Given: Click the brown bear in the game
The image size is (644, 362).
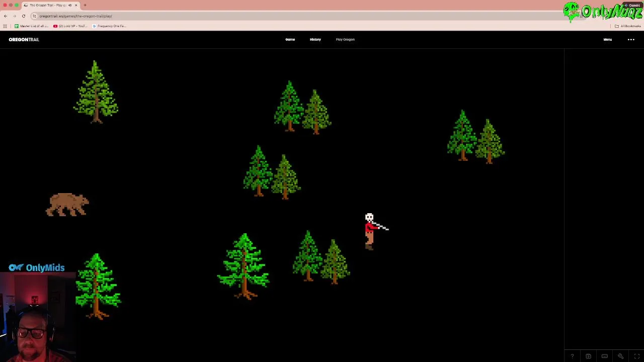Looking at the screenshot, I should tap(67, 205).
